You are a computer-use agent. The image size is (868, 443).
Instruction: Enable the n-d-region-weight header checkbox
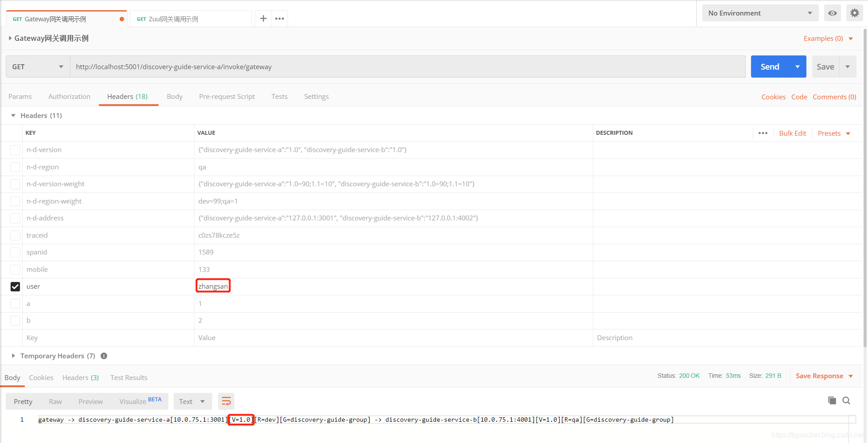click(x=15, y=201)
